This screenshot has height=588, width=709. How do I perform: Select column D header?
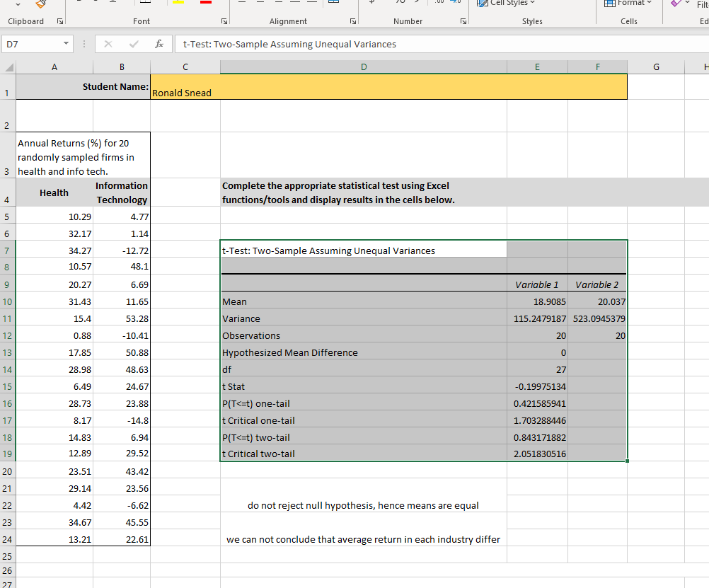(364, 67)
